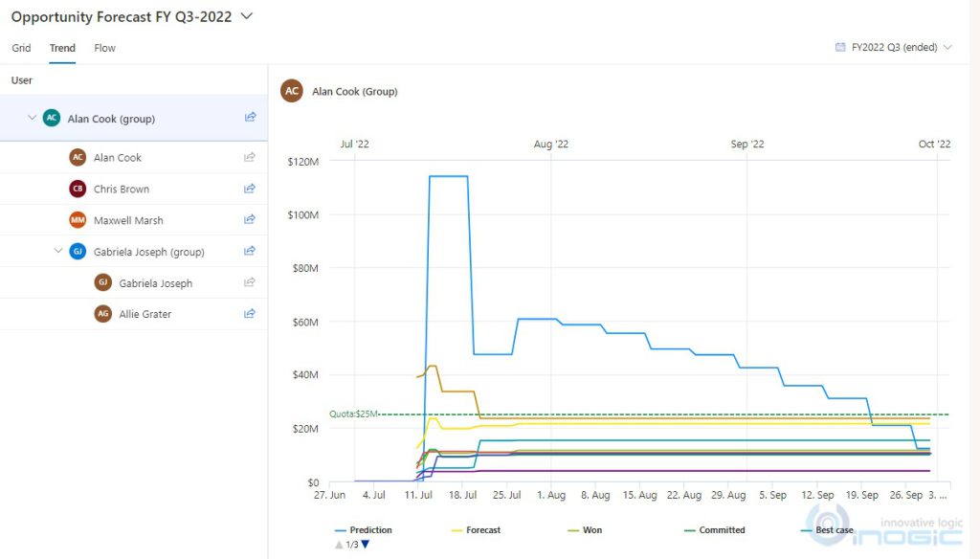The width and height of the screenshot is (980, 559).
Task: Click the share icon next to Maxwell Marsh
Action: pos(250,219)
